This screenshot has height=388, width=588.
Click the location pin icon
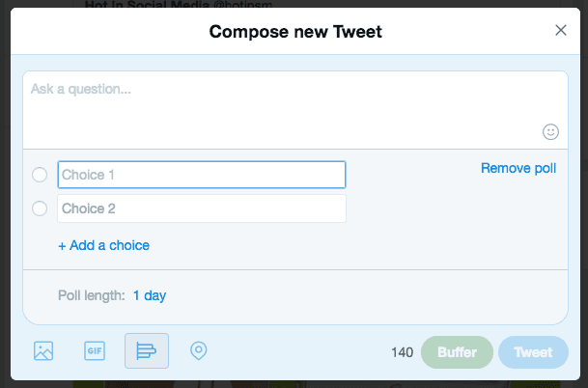(x=198, y=351)
